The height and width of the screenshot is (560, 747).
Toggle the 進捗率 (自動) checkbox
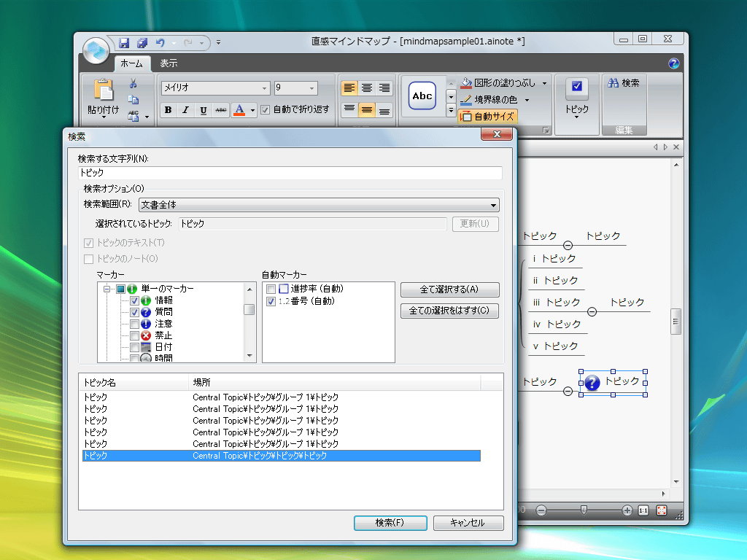coord(271,289)
